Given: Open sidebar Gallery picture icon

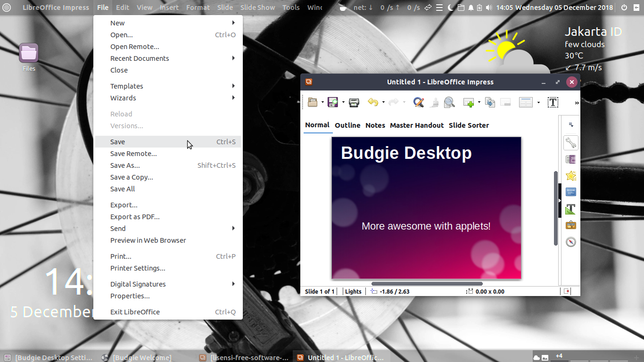Looking at the screenshot, I should click(x=571, y=225).
